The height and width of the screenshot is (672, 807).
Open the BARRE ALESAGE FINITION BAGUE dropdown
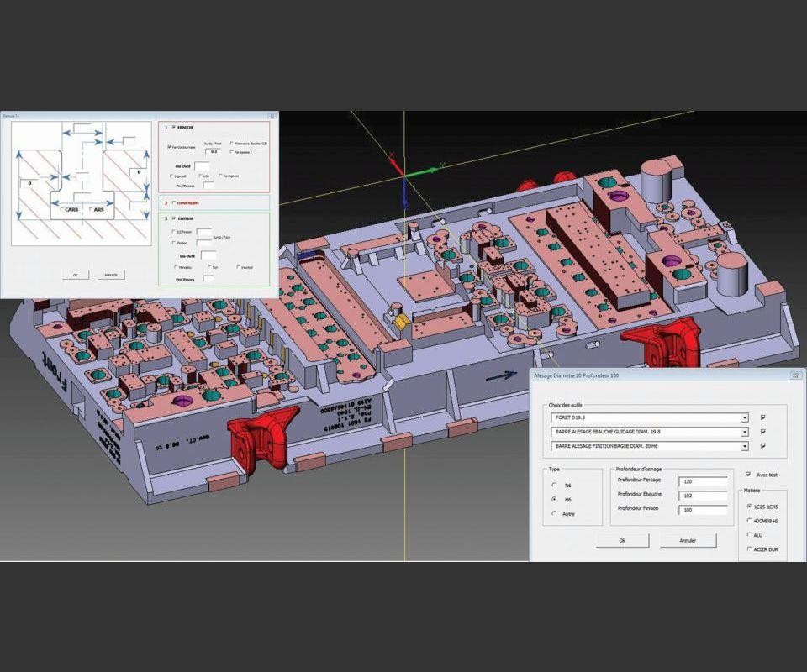[x=744, y=447]
